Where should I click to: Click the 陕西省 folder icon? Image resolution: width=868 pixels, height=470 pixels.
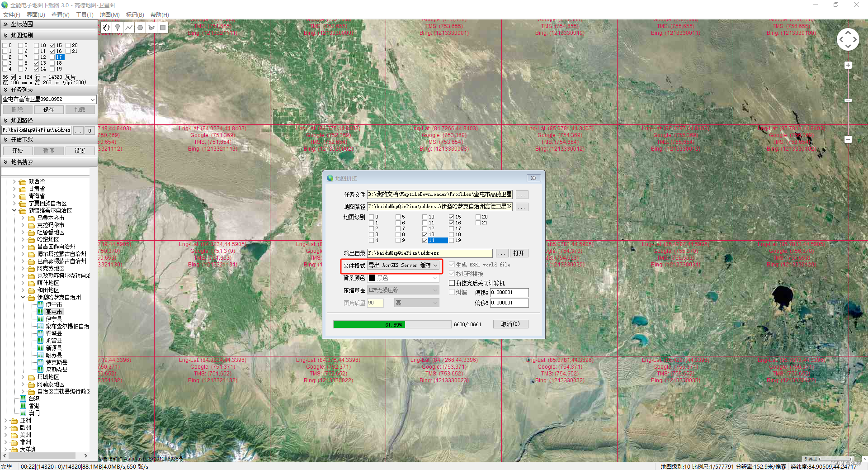[23, 182]
